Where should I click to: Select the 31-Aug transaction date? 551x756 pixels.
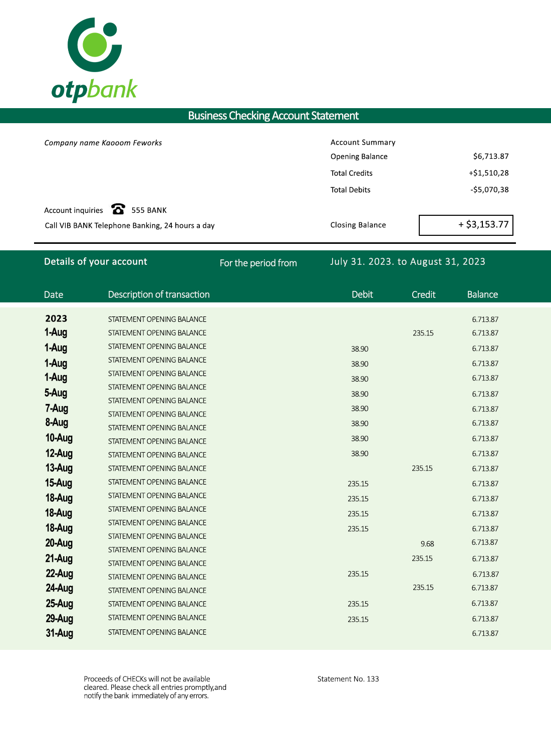click(x=59, y=633)
